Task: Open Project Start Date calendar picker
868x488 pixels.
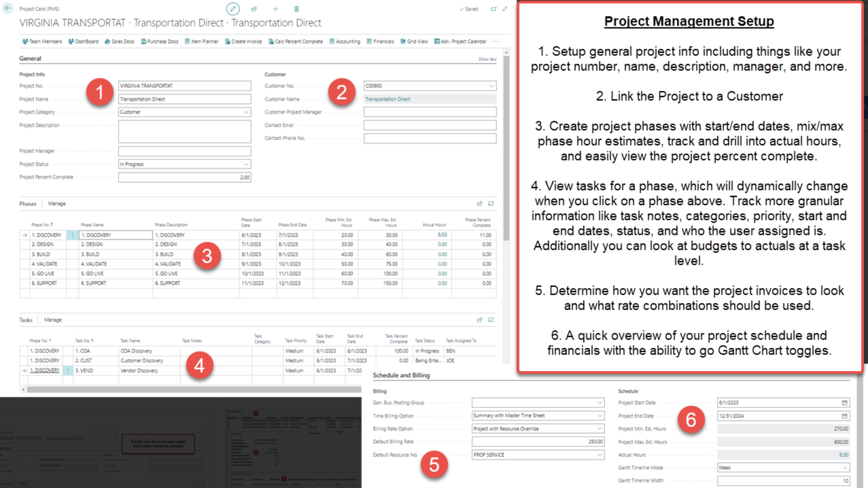Action: coord(844,403)
